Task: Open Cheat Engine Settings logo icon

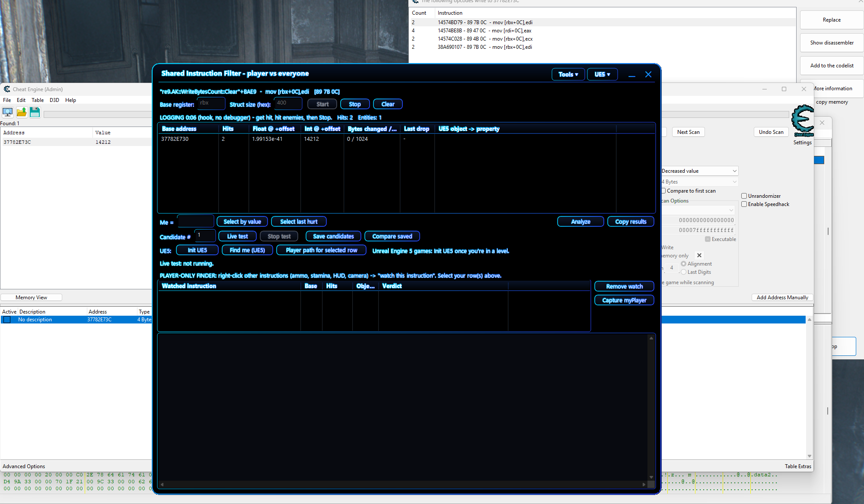Action: tap(803, 120)
